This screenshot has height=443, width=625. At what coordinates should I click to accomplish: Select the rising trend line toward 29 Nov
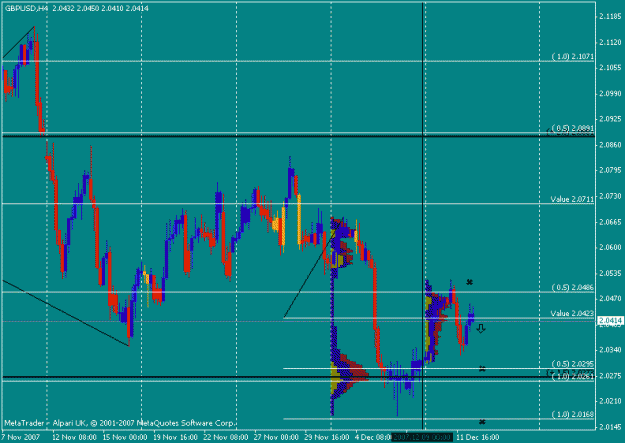(310, 273)
